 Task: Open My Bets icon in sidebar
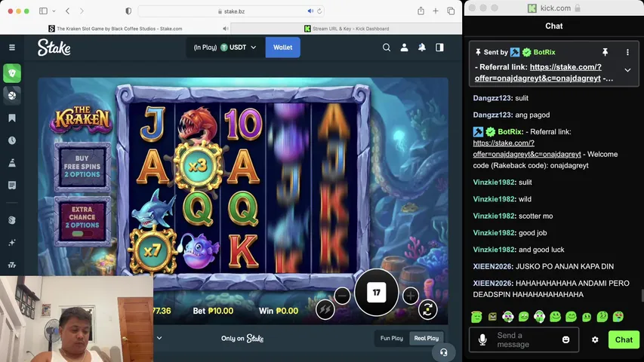tap(12, 185)
